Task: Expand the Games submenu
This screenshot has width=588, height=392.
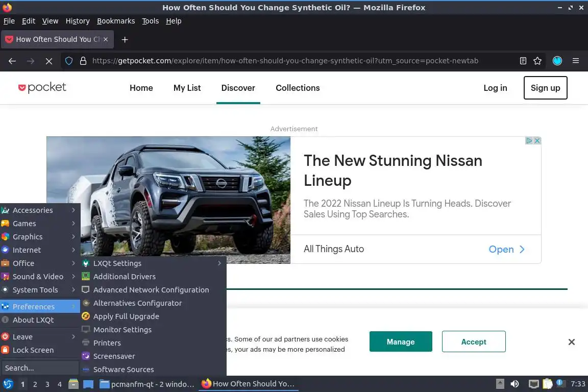Action: point(40,224)
